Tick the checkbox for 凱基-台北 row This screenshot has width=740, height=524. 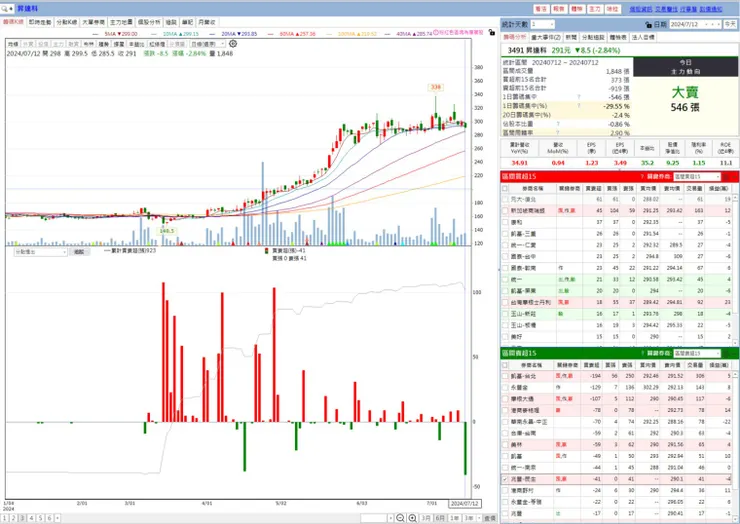(505, 376)
